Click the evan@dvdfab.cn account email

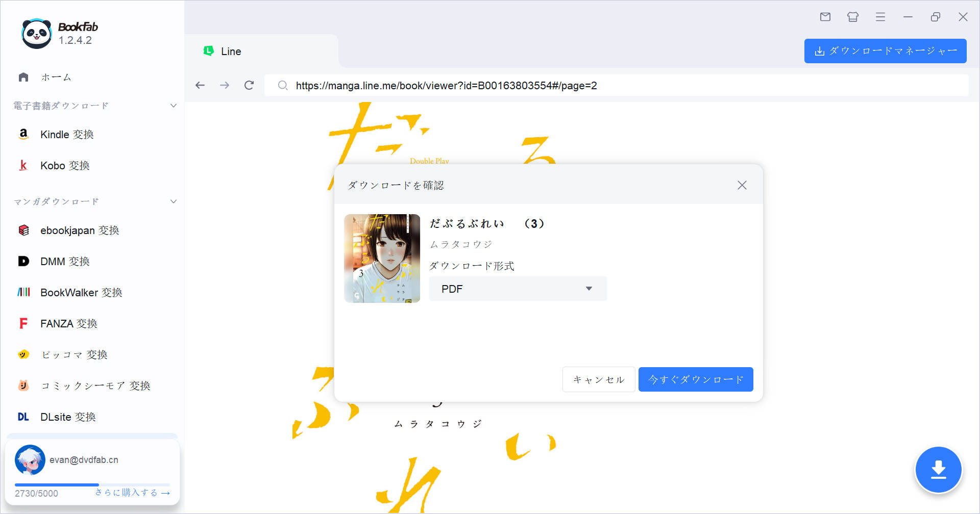[84, 459]
